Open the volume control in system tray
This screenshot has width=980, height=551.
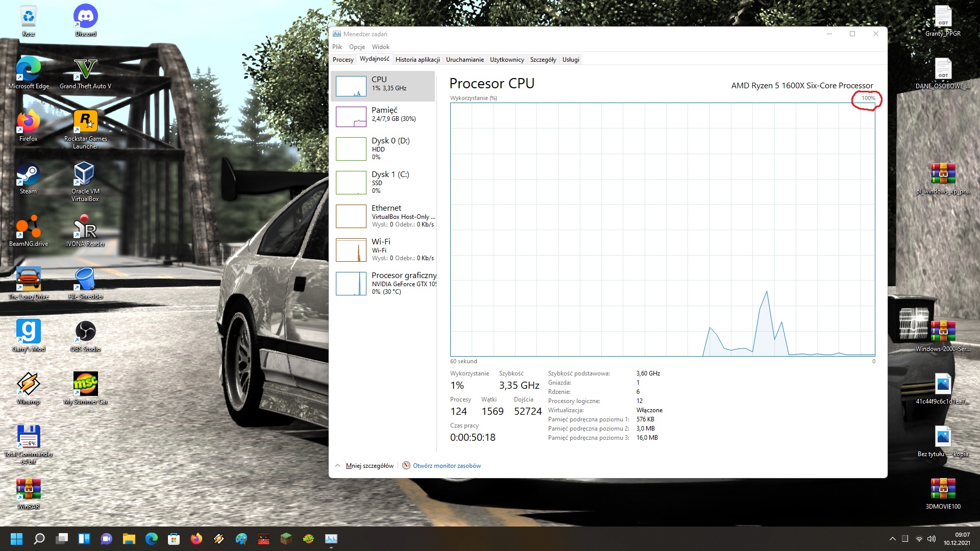(x=932, y=539)
